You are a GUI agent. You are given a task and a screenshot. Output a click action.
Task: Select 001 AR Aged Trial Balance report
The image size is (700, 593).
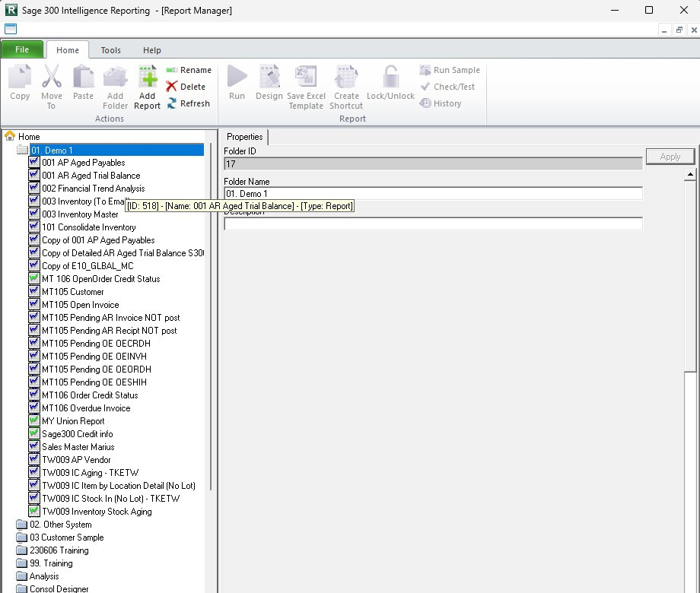coord(91,176)
